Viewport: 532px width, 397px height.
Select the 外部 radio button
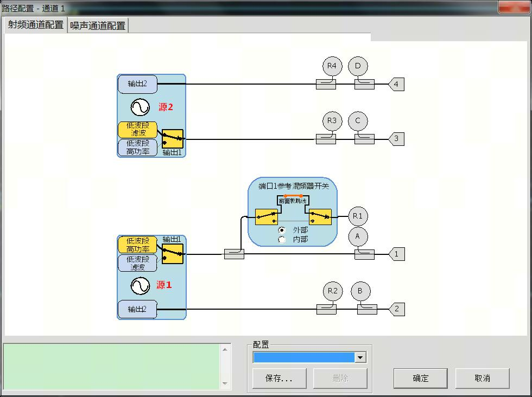[282, 230]
